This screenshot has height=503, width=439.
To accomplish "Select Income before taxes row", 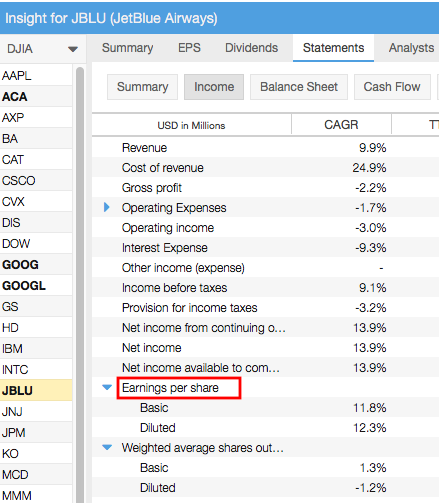I will (x=265, y=288).
